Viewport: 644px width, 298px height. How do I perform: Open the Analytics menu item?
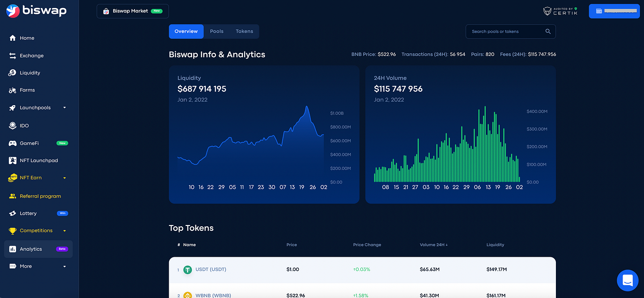pyautogui.click(x=38, y=249)
